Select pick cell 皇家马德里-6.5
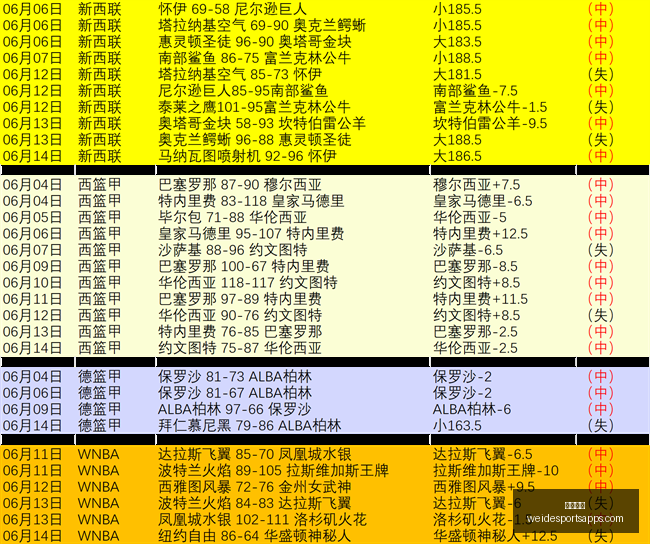 click(x=483, y=201)
